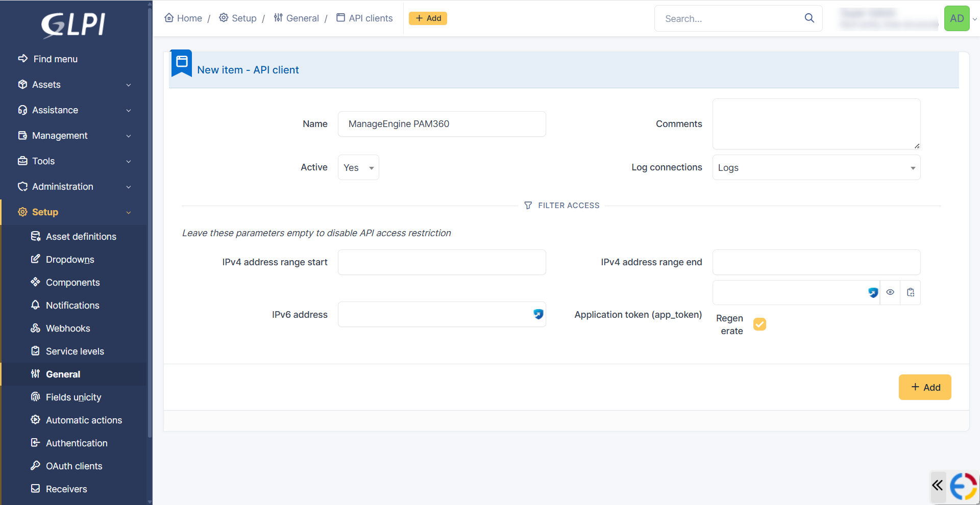This screenshot has height=505, width=980.
Task: Show application token with eye icon
Action: point(890,292)
